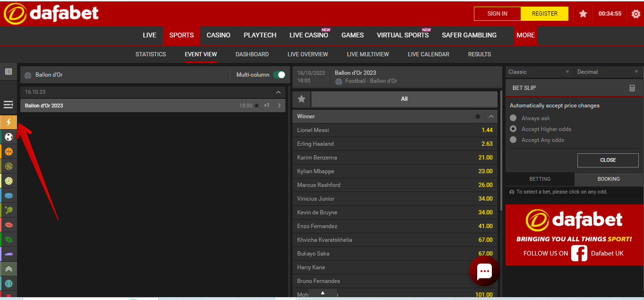Open the Decimal odds format dropdown
Image resolution: width=644 pixels, height=300 pixels.
(609, 72)
